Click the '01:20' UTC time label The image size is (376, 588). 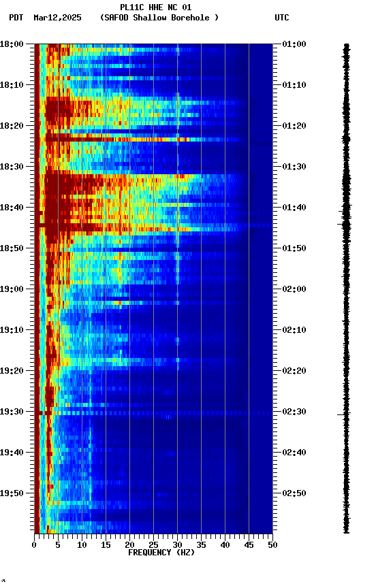(x=294, y=126)
